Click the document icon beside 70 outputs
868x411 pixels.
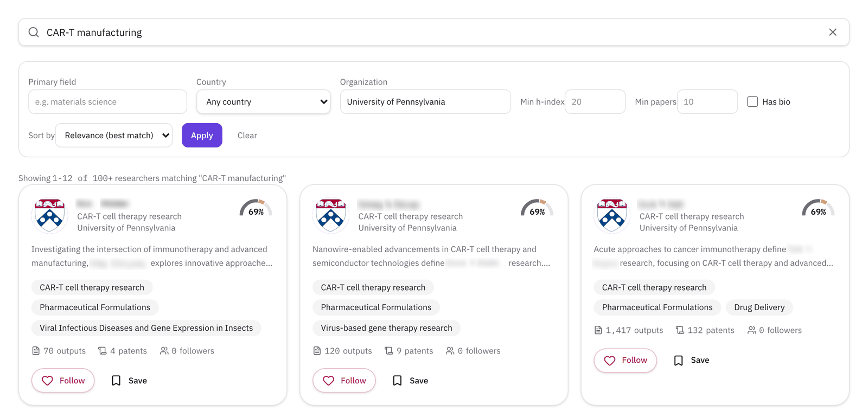pos(36,351)
